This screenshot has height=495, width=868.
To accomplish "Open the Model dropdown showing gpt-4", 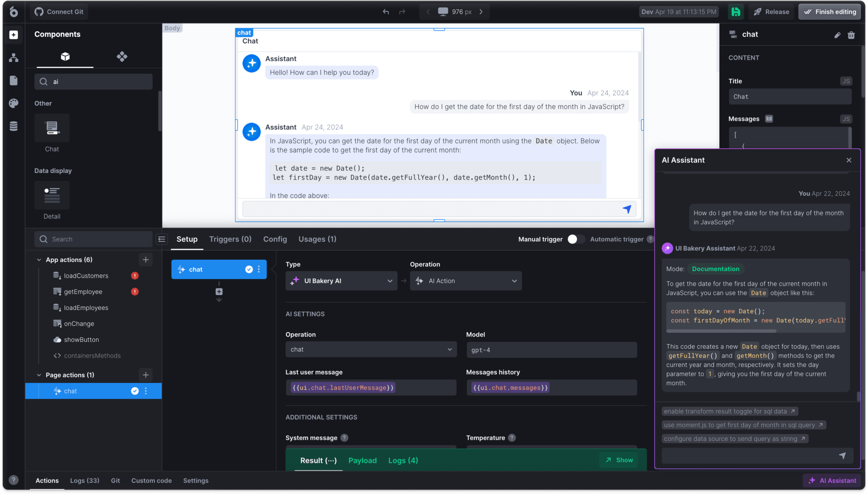I will tap(551, 350).
